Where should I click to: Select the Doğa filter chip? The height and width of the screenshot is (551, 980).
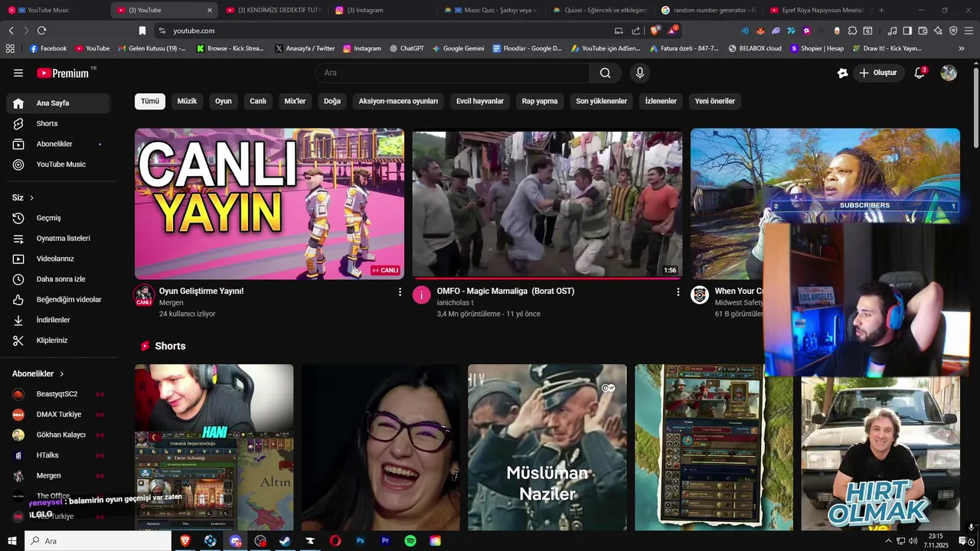[332, 101]
